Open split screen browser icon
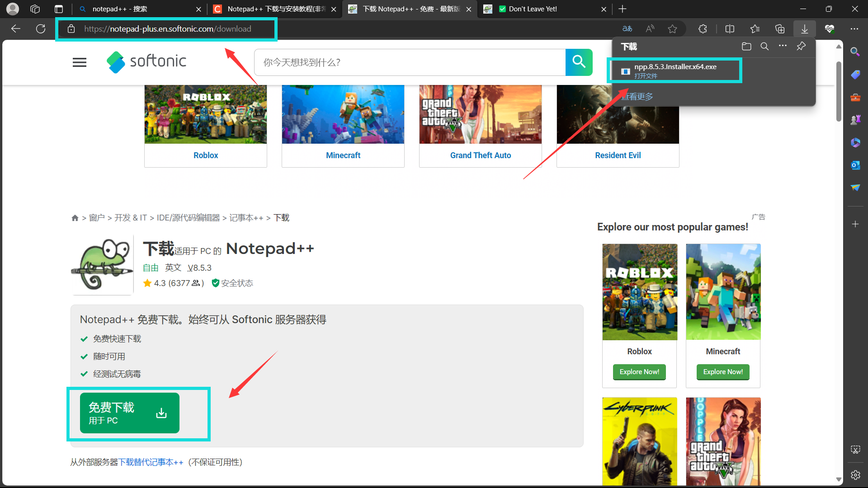This screenshot has width=868, height=488. pos(730,29)
